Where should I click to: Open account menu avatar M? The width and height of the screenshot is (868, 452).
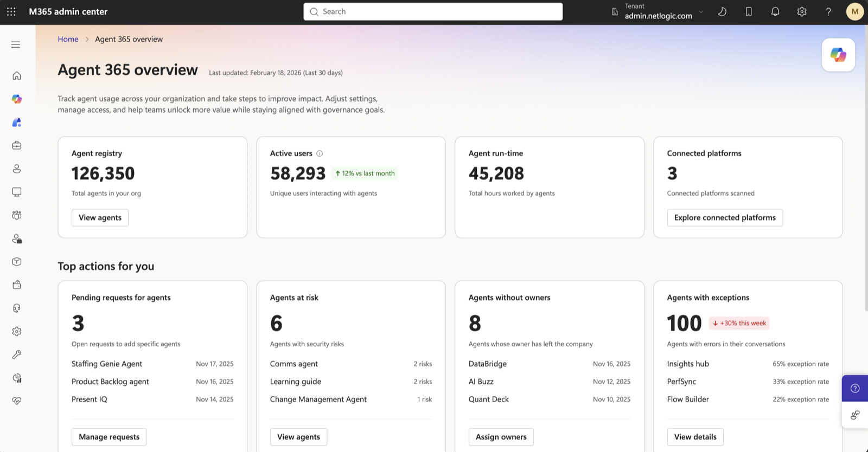855,11
